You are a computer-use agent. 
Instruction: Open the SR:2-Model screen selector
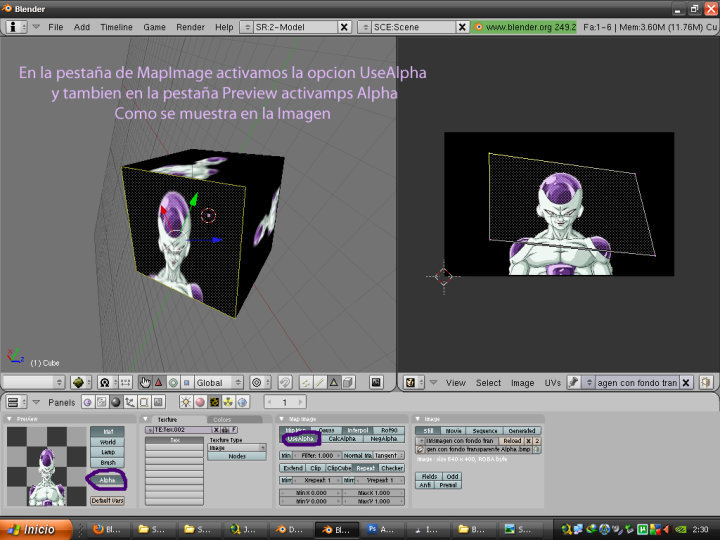(246, 27)
